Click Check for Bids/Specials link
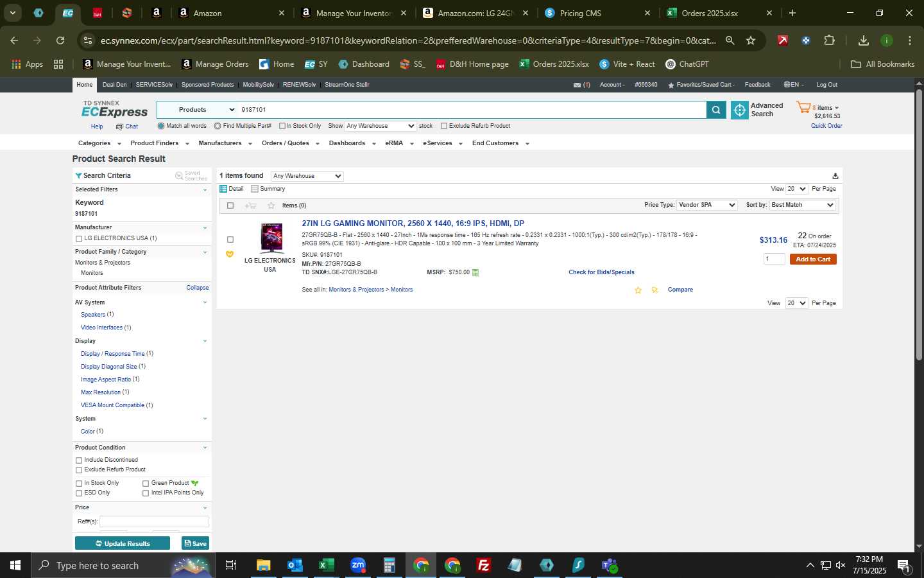The image size is (924, 578). pos(601,272)
